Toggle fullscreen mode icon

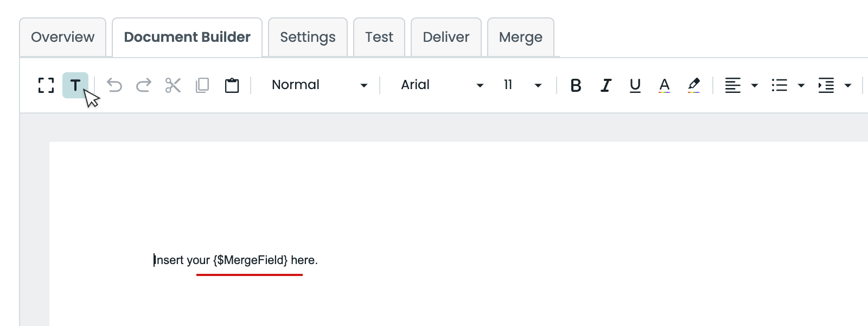[x=46, y=85]
